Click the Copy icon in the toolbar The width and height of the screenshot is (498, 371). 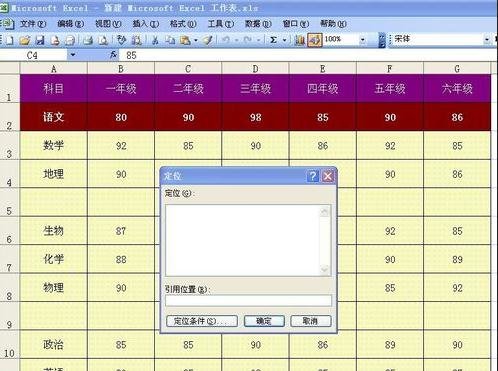tap(170, 40)
